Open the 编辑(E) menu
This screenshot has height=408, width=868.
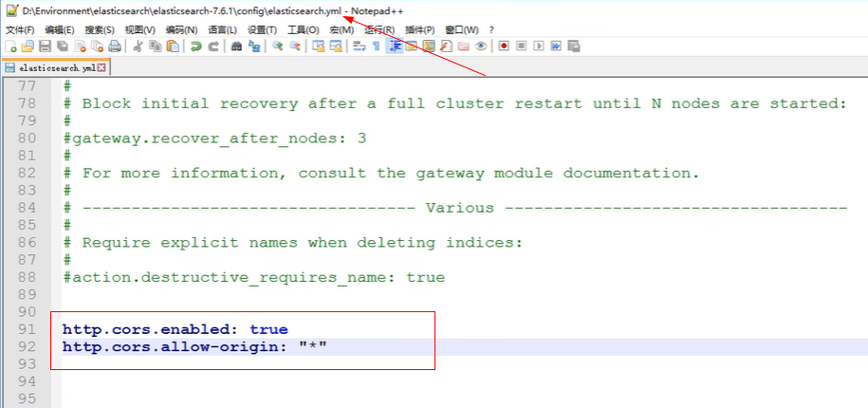60,30
